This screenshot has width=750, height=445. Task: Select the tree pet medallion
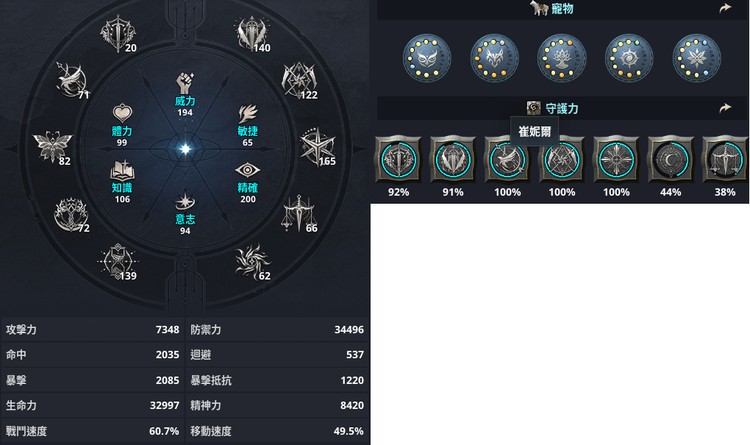(562, 58)
